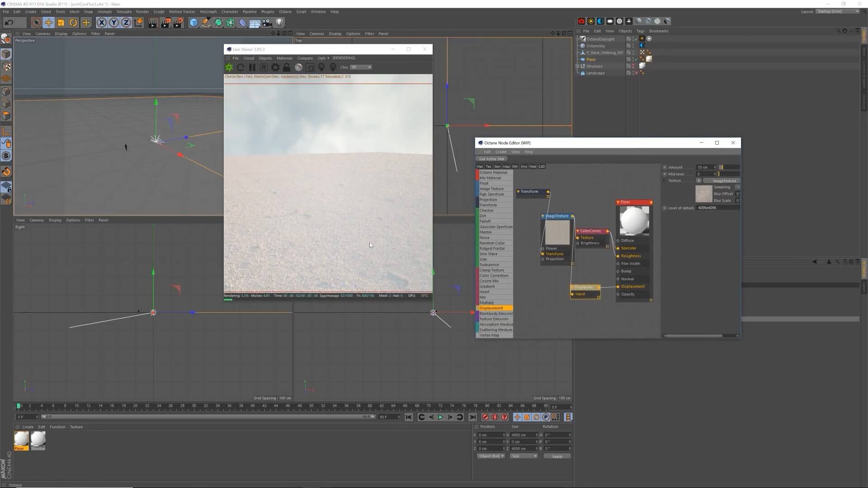Open the MoGraph menu

coord(208,12)
